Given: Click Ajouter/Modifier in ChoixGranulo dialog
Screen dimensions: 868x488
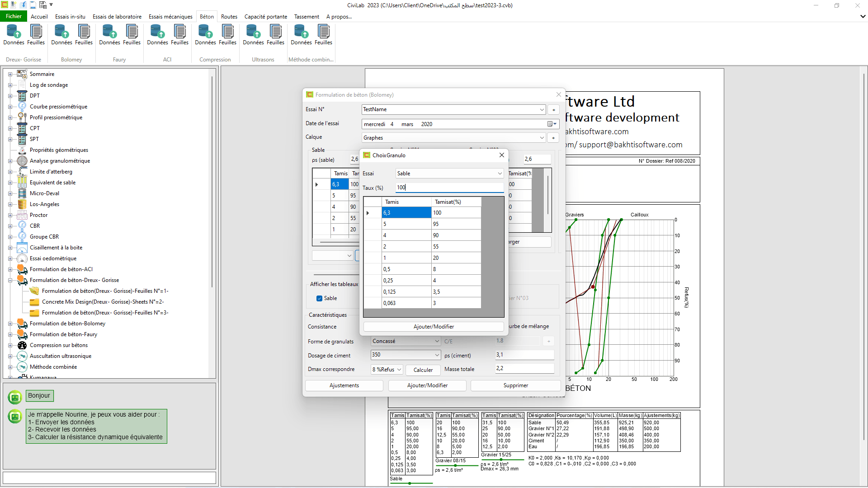Looking at the screenshot, I should coord(434,327).
